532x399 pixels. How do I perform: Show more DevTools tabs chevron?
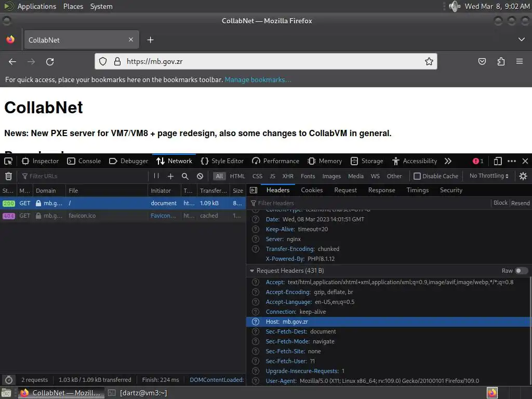(x=448, y=161)
